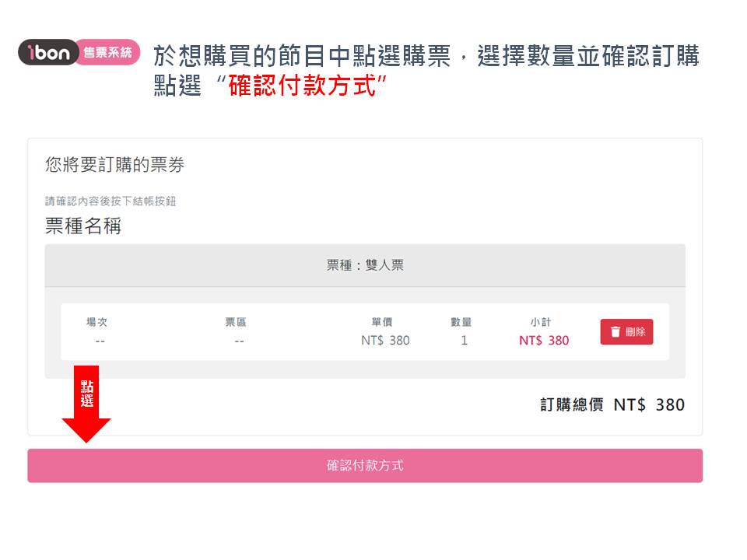Click the 單價 column label
747x560 pixels.
(x=382, y=322)
